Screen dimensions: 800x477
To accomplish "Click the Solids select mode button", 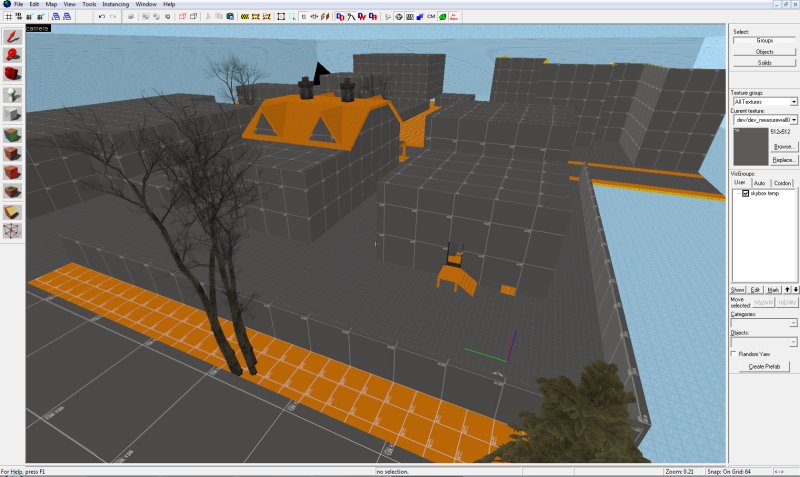I will click(x=764, y=63).
